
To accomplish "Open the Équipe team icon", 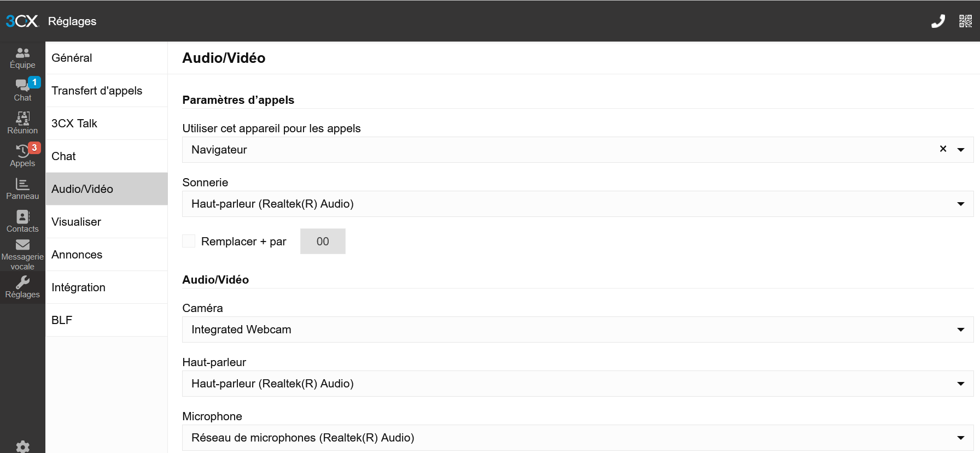I will (22, 58).
